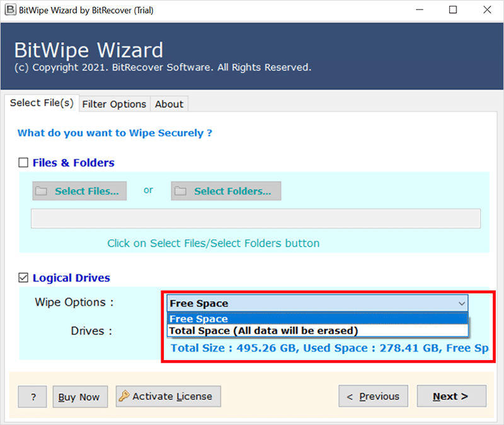Go to the Next step
The height and width of the screenshot is (425, 504).
(x=452, y=397)
